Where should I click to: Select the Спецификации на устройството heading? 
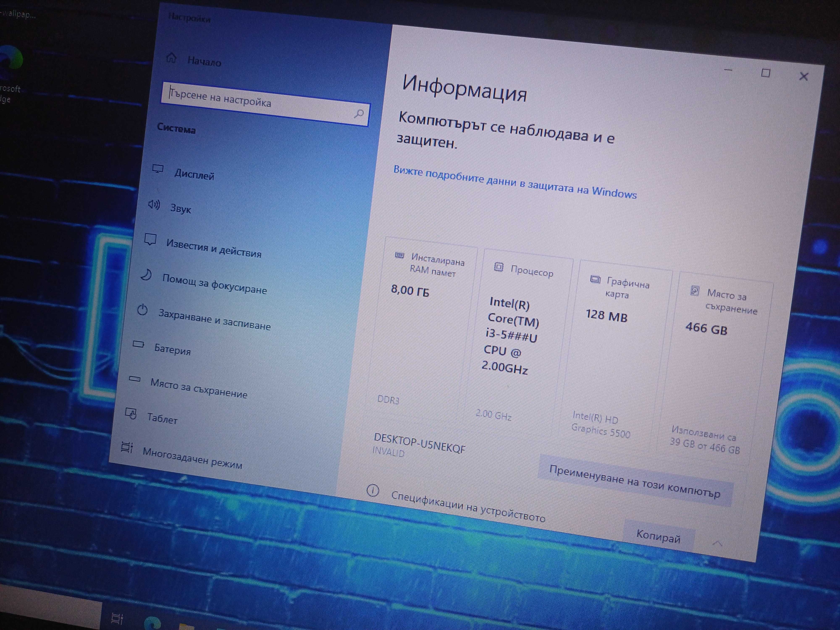[468, 507]
